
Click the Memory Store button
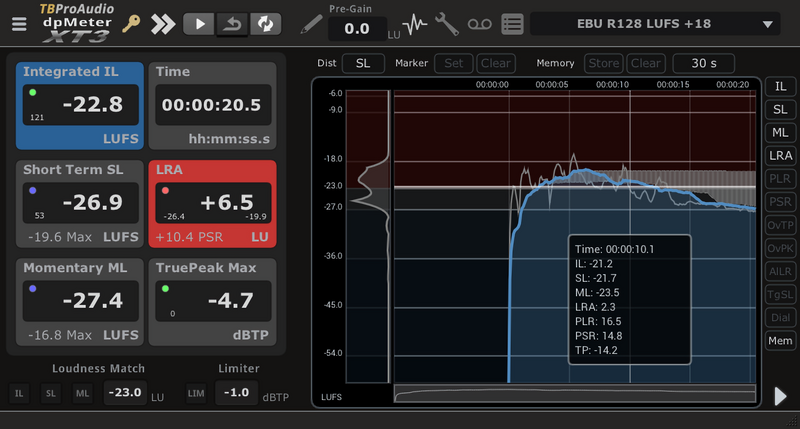pyautogui.click(x=603, y=63)
